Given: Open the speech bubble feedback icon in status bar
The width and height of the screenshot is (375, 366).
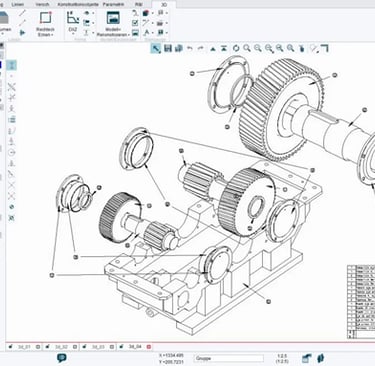Looking at the screenshot, I should pos(62,358).
